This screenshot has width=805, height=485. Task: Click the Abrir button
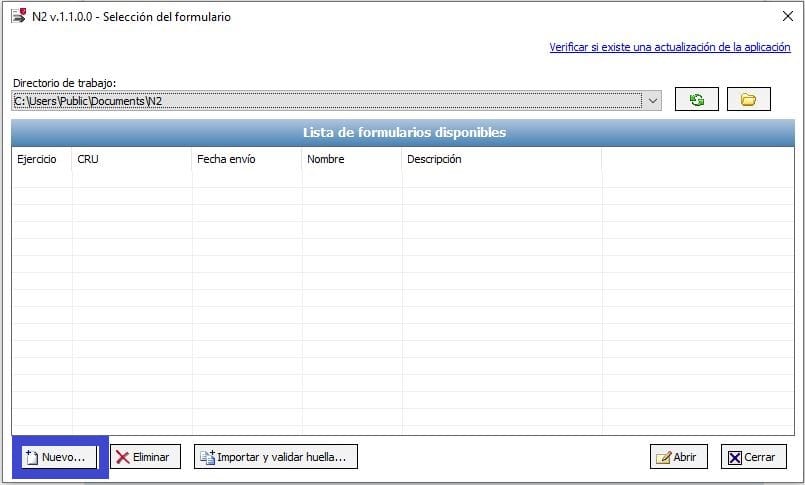tap(679, 457)
